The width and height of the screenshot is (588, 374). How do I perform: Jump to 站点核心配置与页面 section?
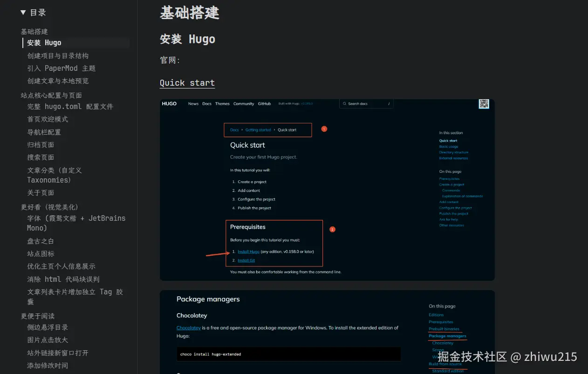(51, 95)
